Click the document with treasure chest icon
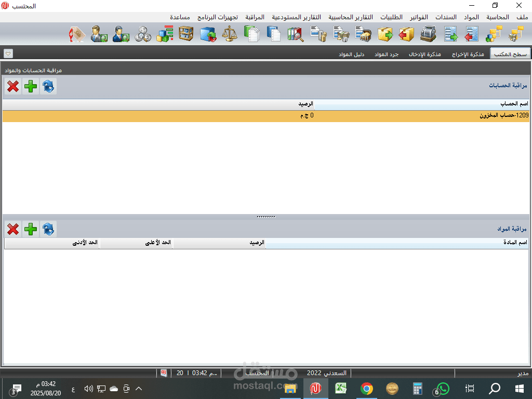The image size is (532, 399). pos(363,34)
